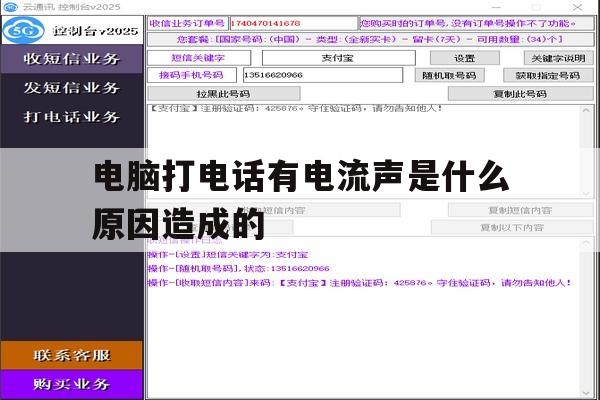This screenshot has height=400, width=600.
Task: Click the 联系客服 button
Action: [72, 355]
